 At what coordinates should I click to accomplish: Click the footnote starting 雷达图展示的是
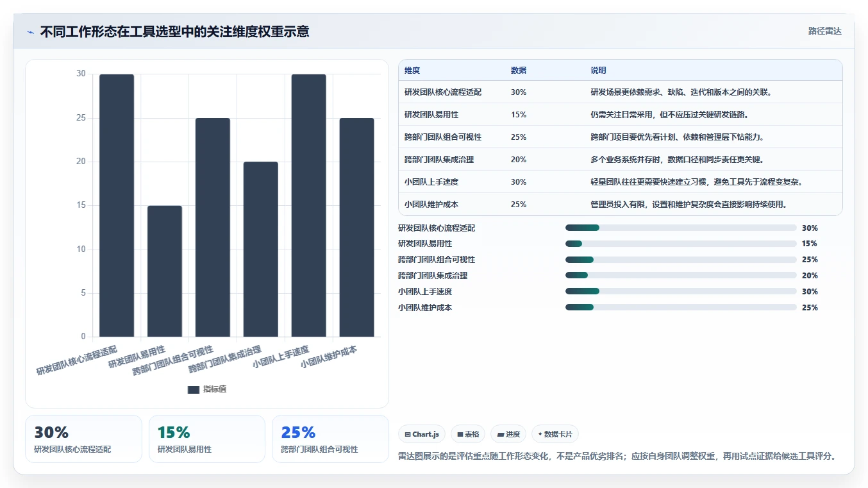click(x=617, y=457)
